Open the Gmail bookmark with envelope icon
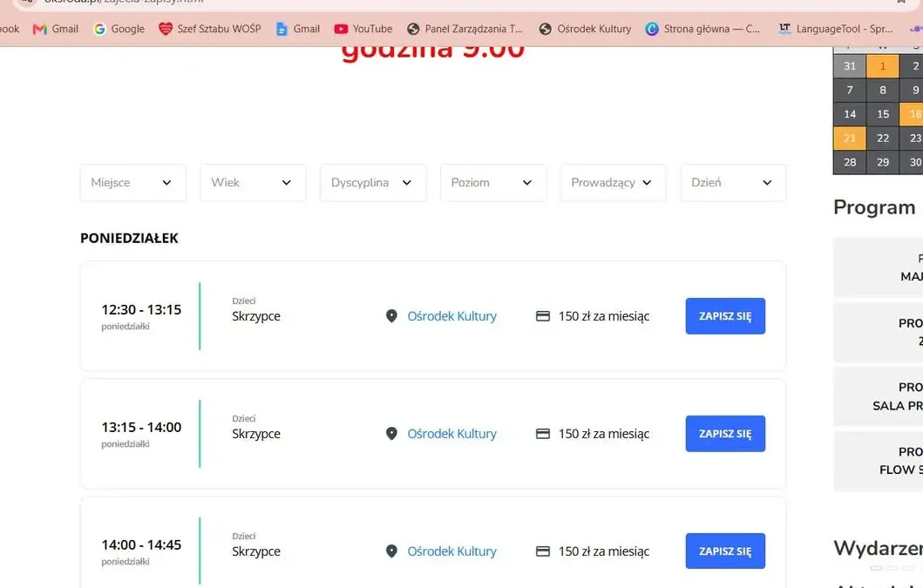The height and width of the screenshot is (588, 923). click(56, 29)
